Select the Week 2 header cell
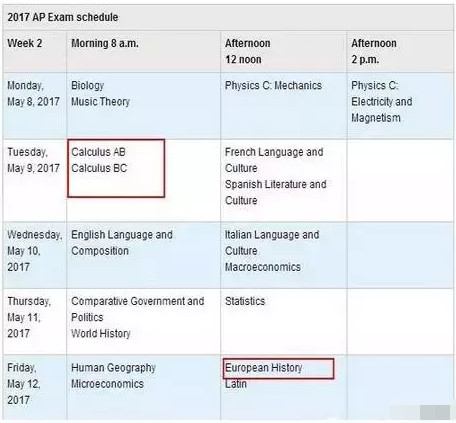Screen dimensions: 456x423 pyautogui.click(x=34, y=51)
